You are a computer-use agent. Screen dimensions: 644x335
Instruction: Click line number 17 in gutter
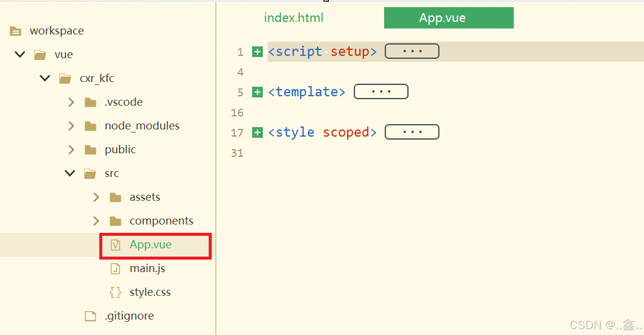click(237, 133)
